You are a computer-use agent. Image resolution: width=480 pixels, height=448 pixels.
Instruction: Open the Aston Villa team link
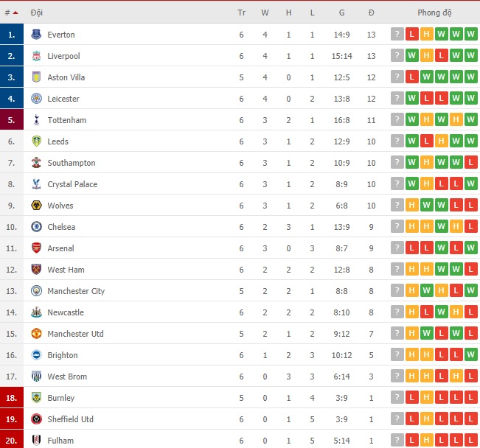(x=66, y=77)
